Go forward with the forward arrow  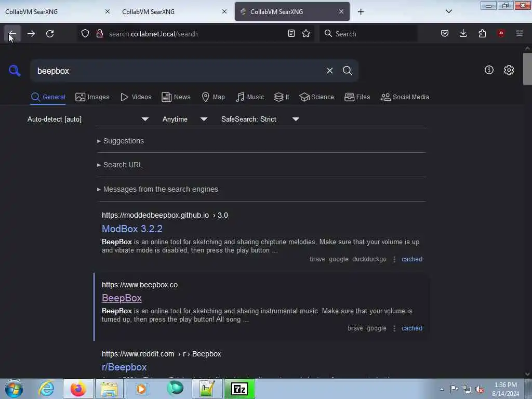point(31,34)
